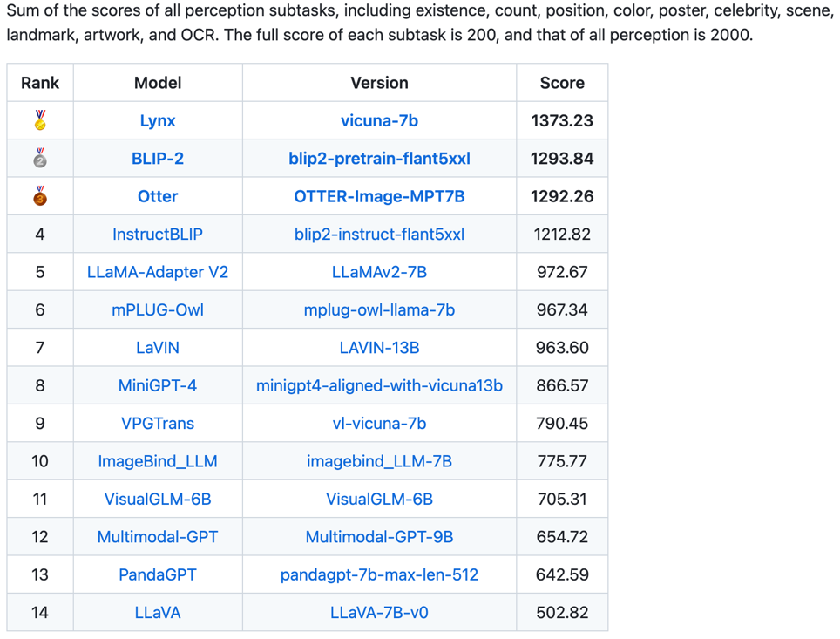Click the Model column header
Image resolution: width=840 pixels, height=639 pixels.
tap(158, 83)
